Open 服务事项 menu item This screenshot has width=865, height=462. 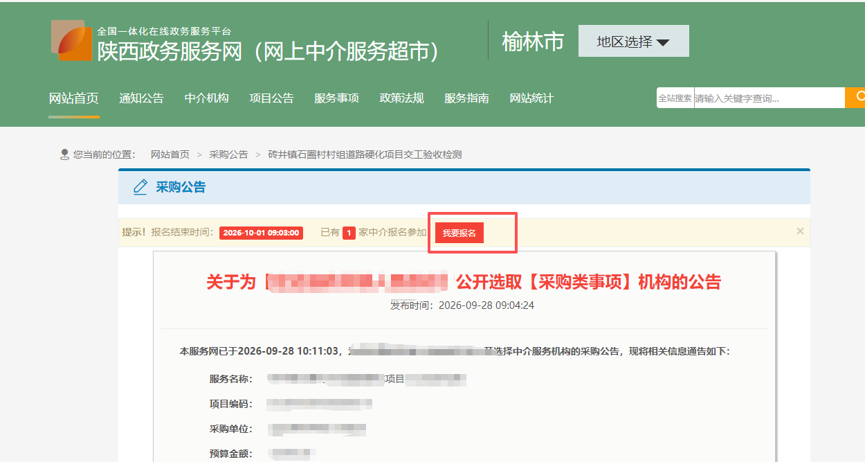[337, 98]
